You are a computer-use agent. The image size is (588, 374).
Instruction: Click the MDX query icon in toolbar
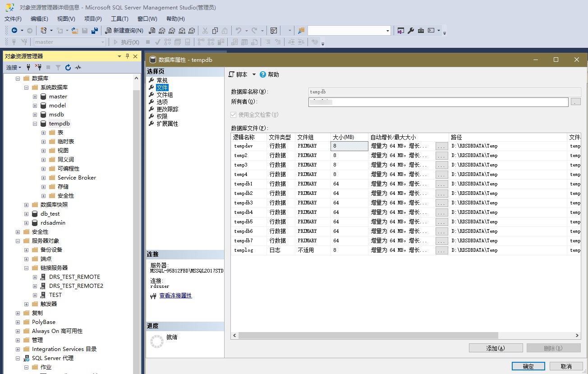coord(162,31)
